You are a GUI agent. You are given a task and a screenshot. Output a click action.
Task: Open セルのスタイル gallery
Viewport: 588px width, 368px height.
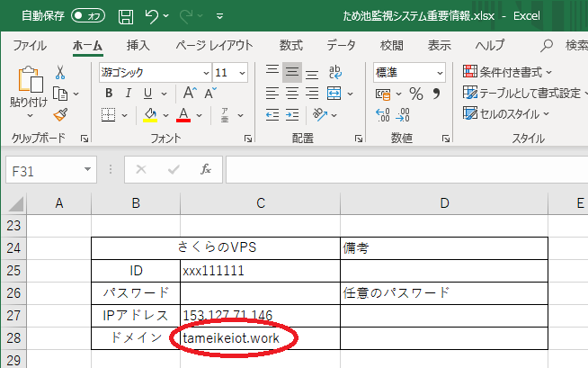pos(508,114)
